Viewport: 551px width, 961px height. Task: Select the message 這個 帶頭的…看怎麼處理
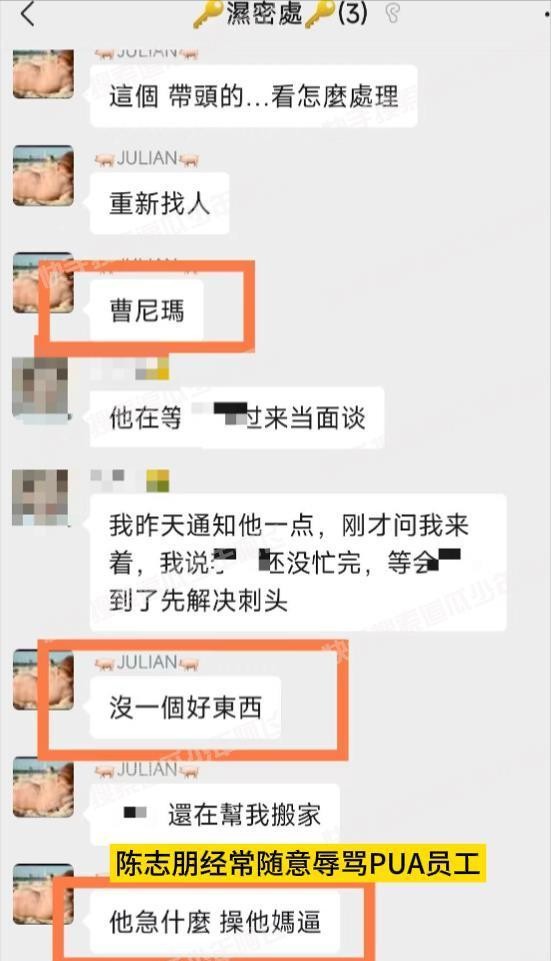254,97
